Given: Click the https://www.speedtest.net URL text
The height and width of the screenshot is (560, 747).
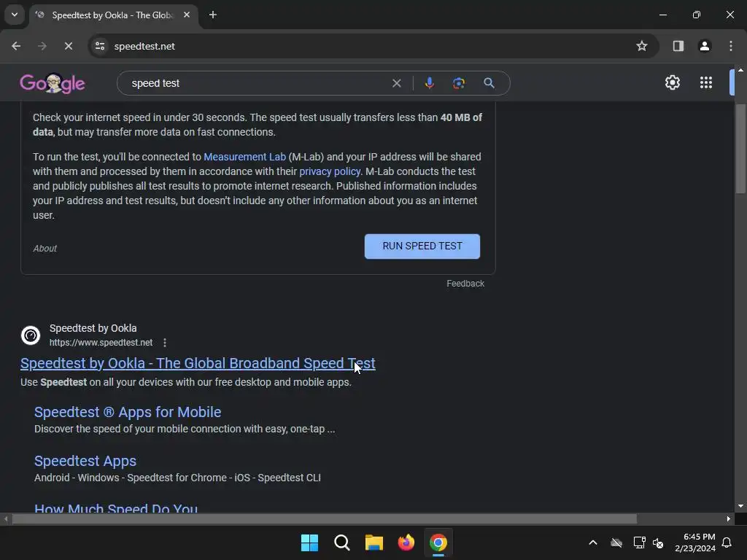Looking at the screenshot, I should tap(101, 343).
